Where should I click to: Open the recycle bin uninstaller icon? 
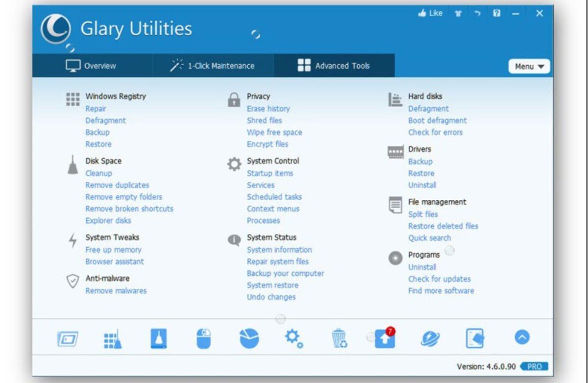(x=339, y=338)
